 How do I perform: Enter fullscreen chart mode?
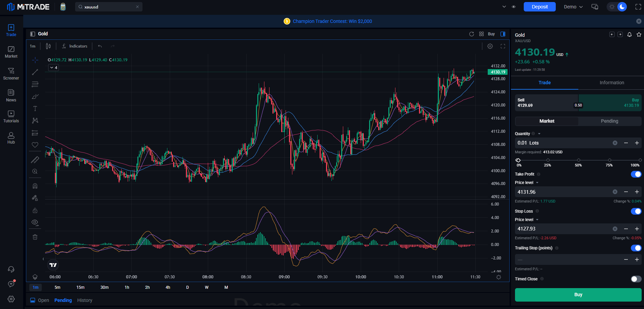point(503,46)
